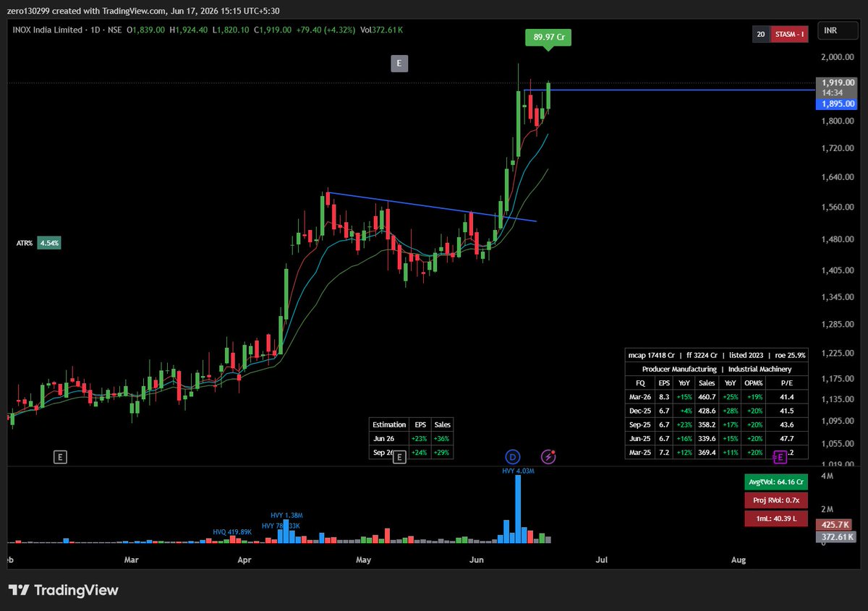Image resolution: width=868 pixels, height=611 pixels.
Task: Click the earnings E marker above the chart
Action: (x=399, y=64)
